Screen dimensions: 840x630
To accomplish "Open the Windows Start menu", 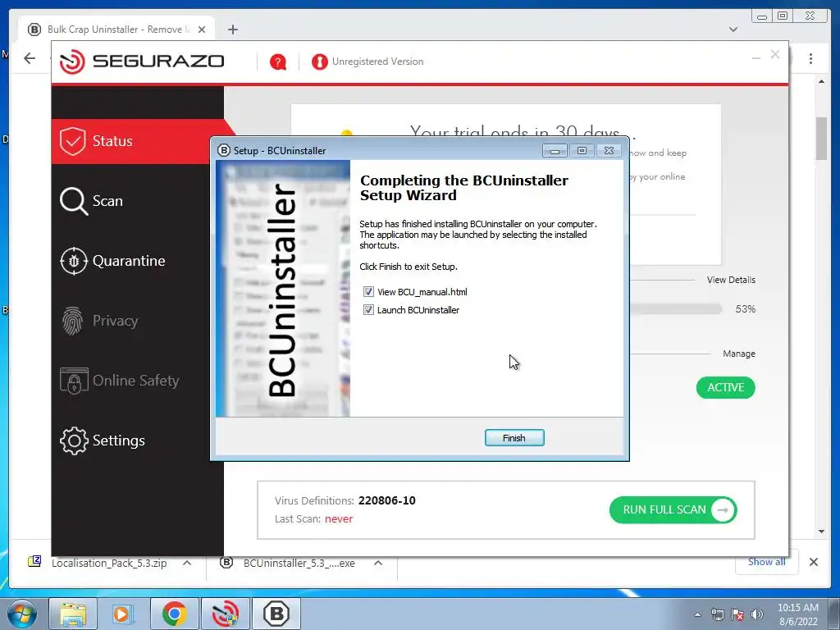I will point(22,614).
